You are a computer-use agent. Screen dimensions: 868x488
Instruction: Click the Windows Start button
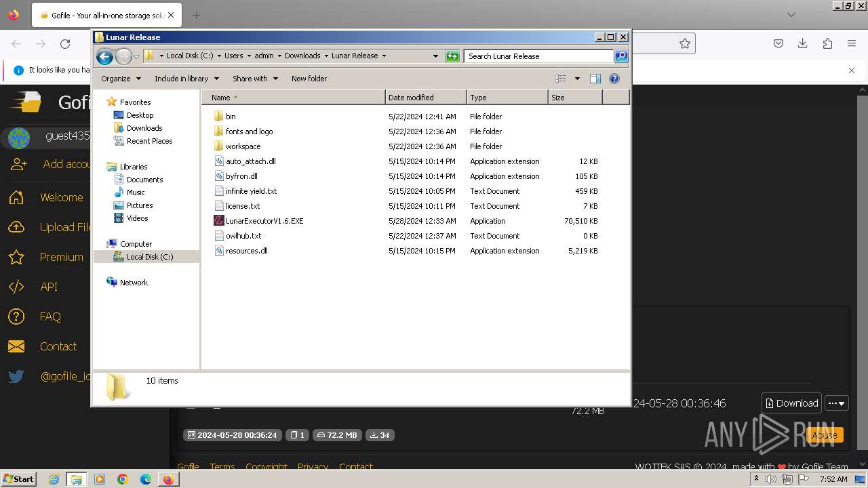click(18, 479)
